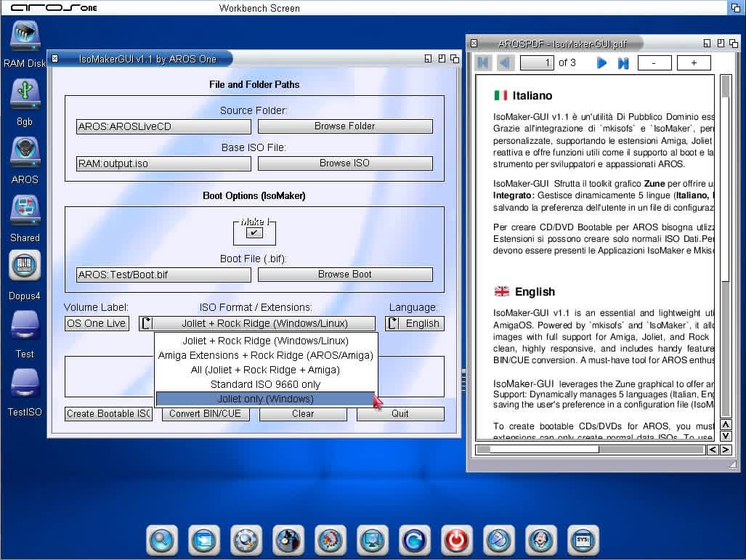The image size is (746, 560).
Task: Click the magnifier search icon in dock
Action: tap(162, 540)
